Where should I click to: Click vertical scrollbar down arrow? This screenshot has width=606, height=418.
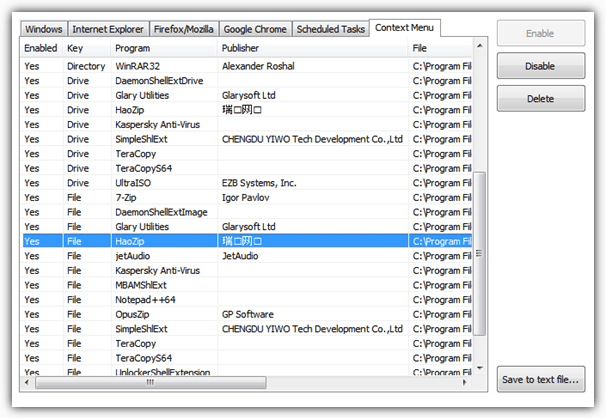pos(480,368)
